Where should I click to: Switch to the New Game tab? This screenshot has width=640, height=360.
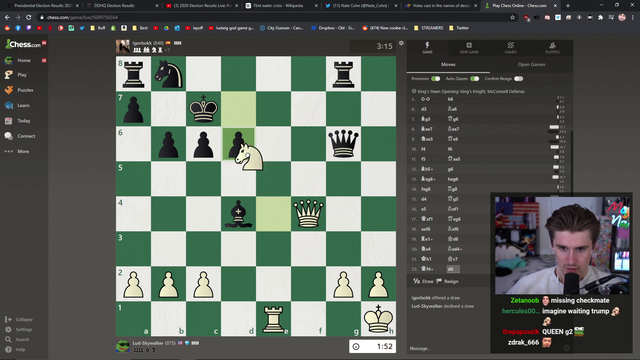(x=469, y=47)
